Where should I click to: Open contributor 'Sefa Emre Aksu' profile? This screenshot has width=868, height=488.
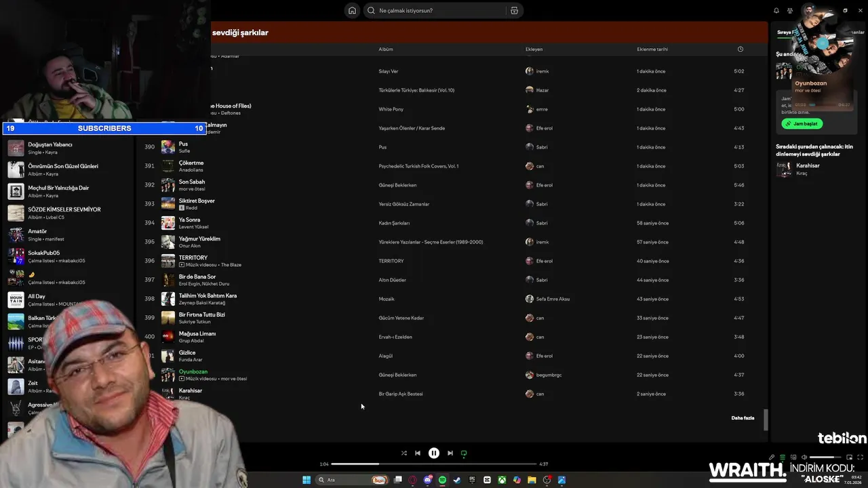click(x=553, y=299)
